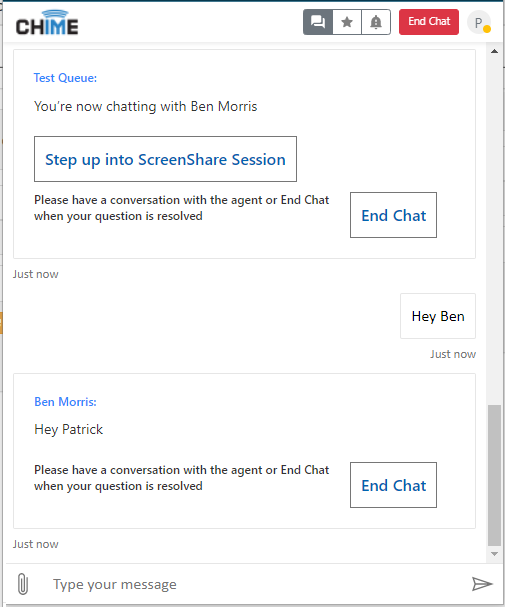Click the send message arrow icon
Viewport: 505px width, 607px height.
482,584
